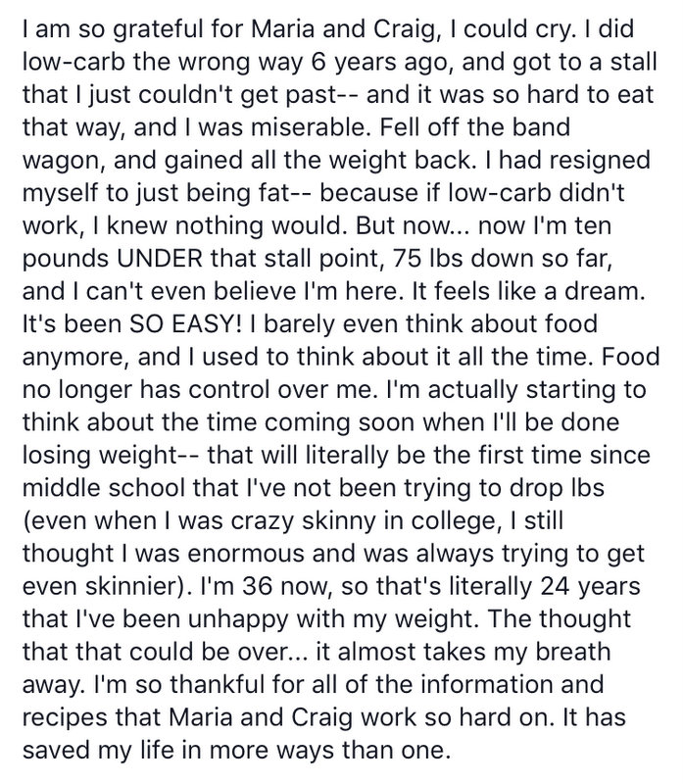
Task: Select the phrase "24 years"
Action: (x=590, y=588)
